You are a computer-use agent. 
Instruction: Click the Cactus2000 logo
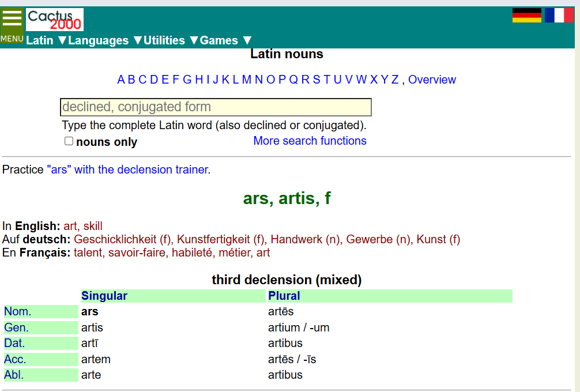pyautogui.click(x=55, y=20)
